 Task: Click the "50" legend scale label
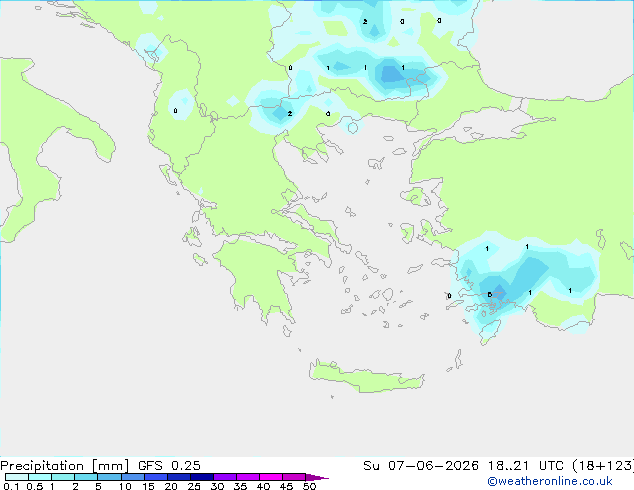(x=309, y=486)
